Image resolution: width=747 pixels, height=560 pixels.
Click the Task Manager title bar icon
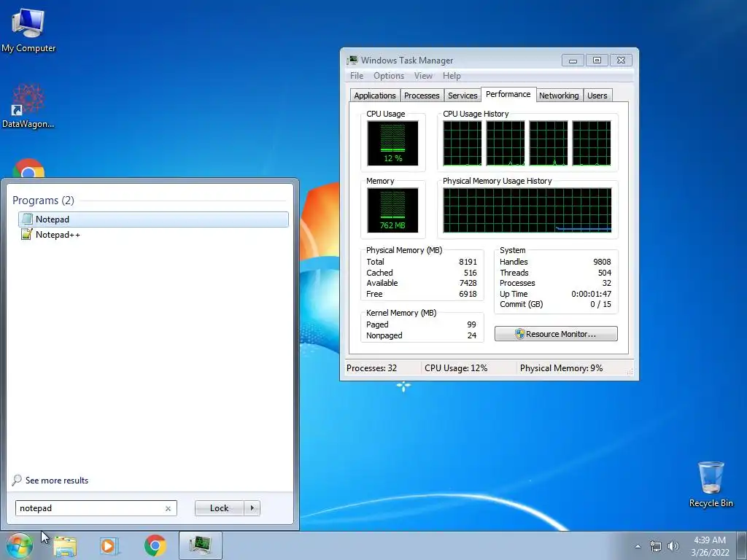(x=352, y=60)
